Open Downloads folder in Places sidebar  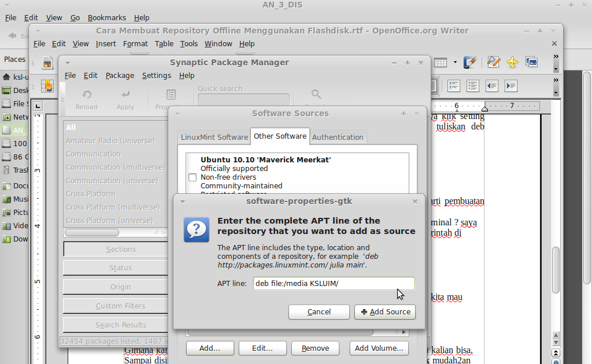[16, 239]
